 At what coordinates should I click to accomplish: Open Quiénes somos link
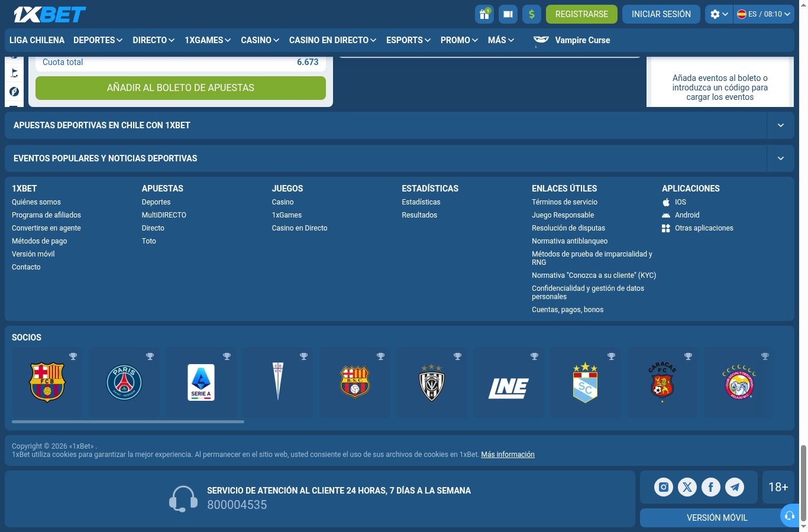(36, 202)
